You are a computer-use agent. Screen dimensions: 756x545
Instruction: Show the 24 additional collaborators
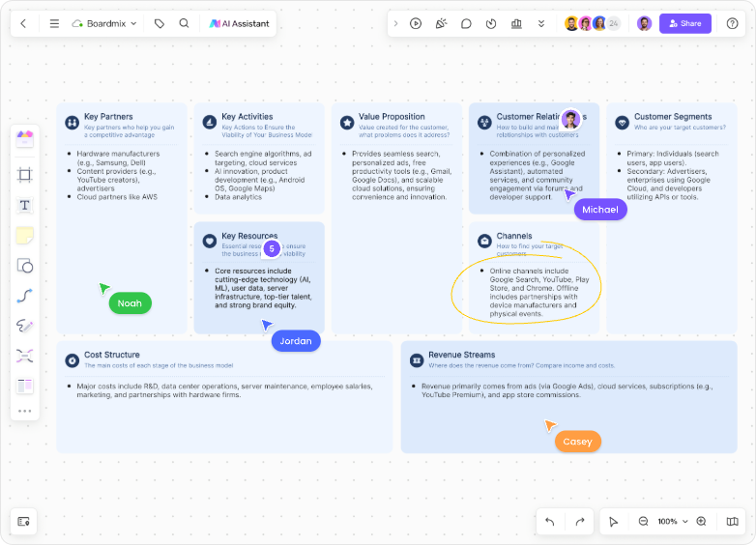(x=613, y=23)
